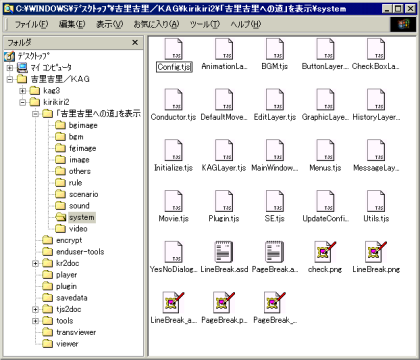Select the MessageLay... file icon
The width and height of the screenshot is (420, 360).
click(376, 151)
